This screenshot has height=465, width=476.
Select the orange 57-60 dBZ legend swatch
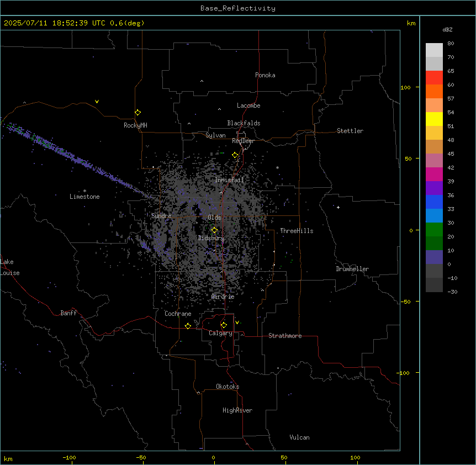pos(434,92)
